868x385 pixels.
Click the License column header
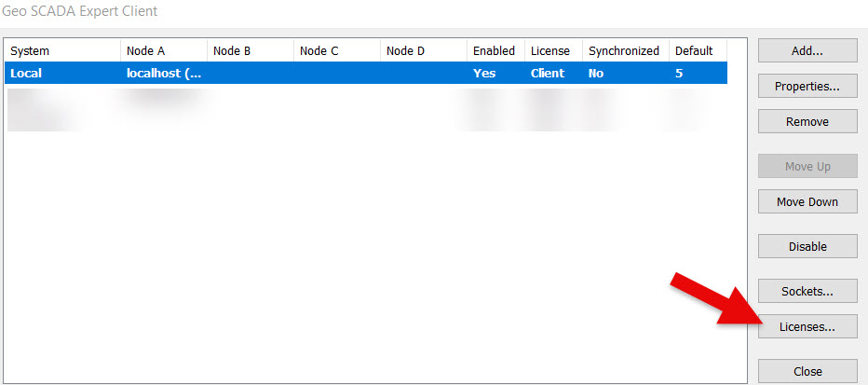(x=553, y=51)
